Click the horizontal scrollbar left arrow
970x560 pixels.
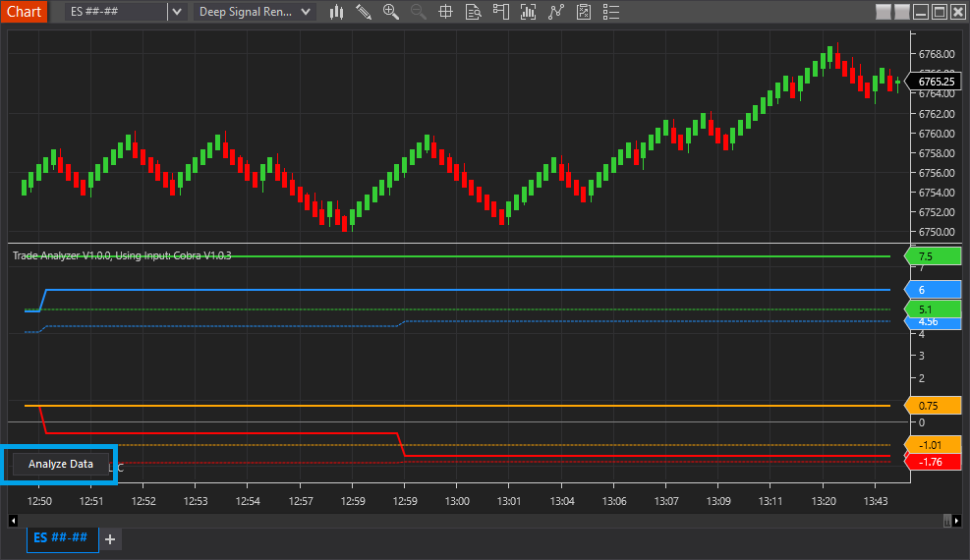[x=13, y=520]
